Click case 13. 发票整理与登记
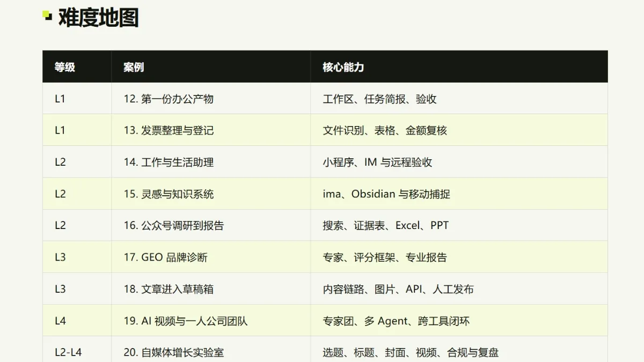Image resolution: width=644 pixels, height=362 pixels. pos(169,130)
